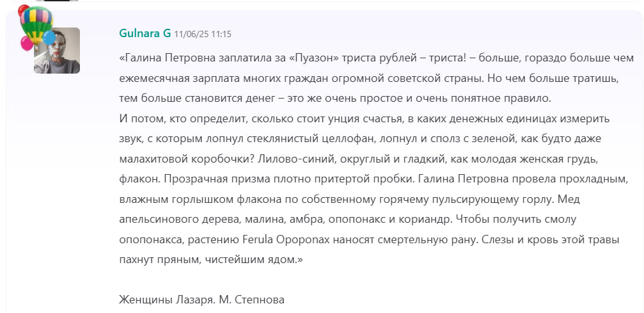Click the small blue balloon on avatar
The height and width of the screenshot is (313, 644).
tap(49, 38)
